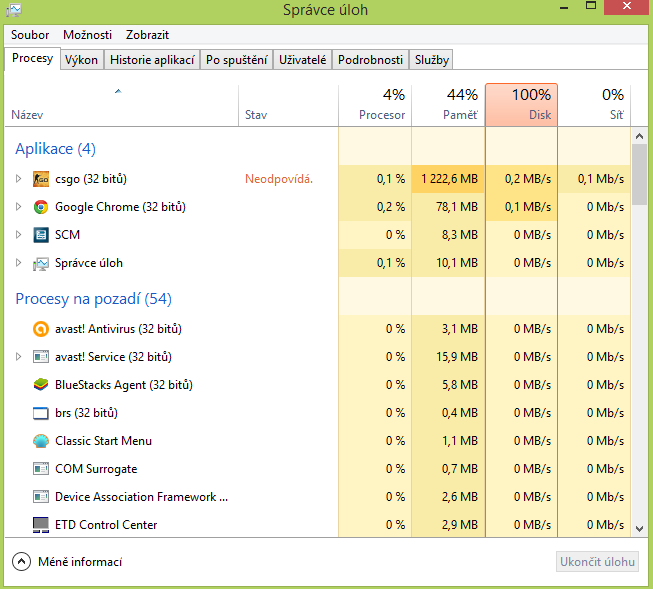The height and width of the screenshot is (589, 653).
Task: Click the ETD Control Center icon
Action: pyautogui.click(x=41, y=525)
